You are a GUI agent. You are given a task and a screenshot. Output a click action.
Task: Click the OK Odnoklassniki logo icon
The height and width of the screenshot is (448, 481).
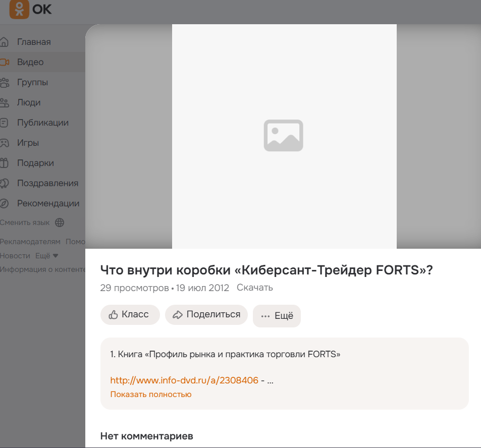(x=19, y=9)
